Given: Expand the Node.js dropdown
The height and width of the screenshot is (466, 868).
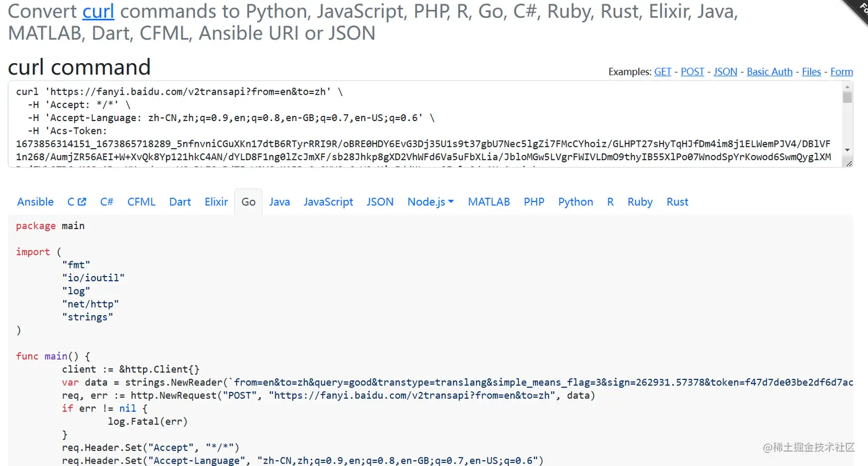Looking at the screenshot, I should (x=431, y=202).
